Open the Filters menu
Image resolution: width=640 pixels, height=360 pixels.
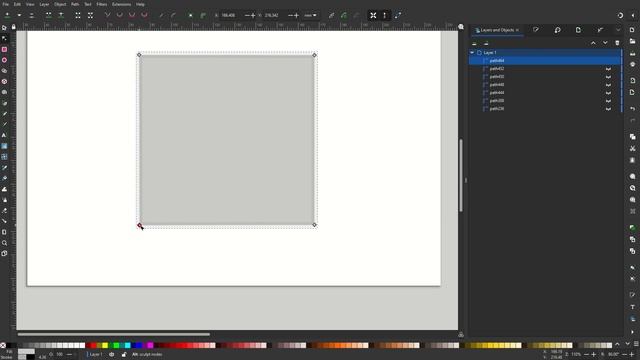pyautogui.click(x=102, y=4)
